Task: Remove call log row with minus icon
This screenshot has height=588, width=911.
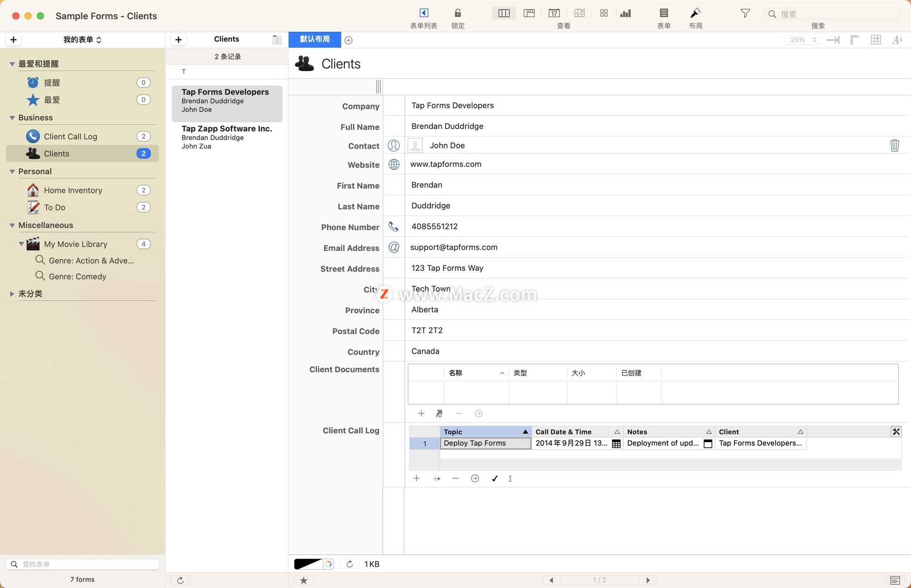Action: tap(455, 478)
